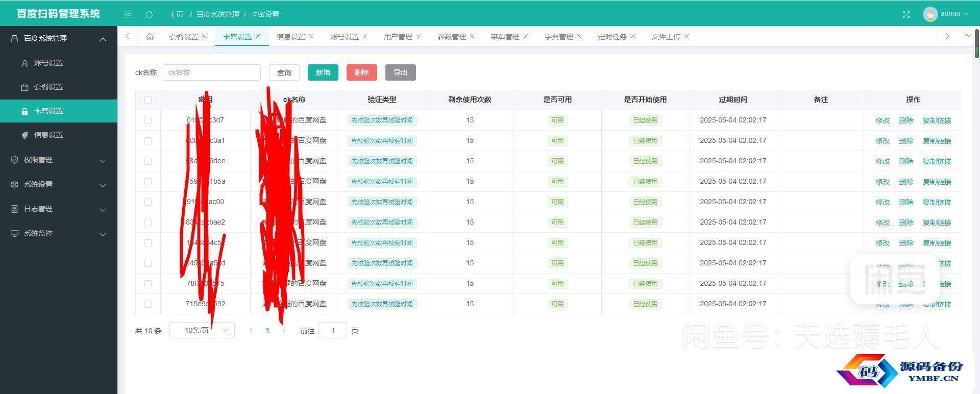This screenshot has width=980, height=394.
Task: Go to home tab icon
Action: (150, 36)
